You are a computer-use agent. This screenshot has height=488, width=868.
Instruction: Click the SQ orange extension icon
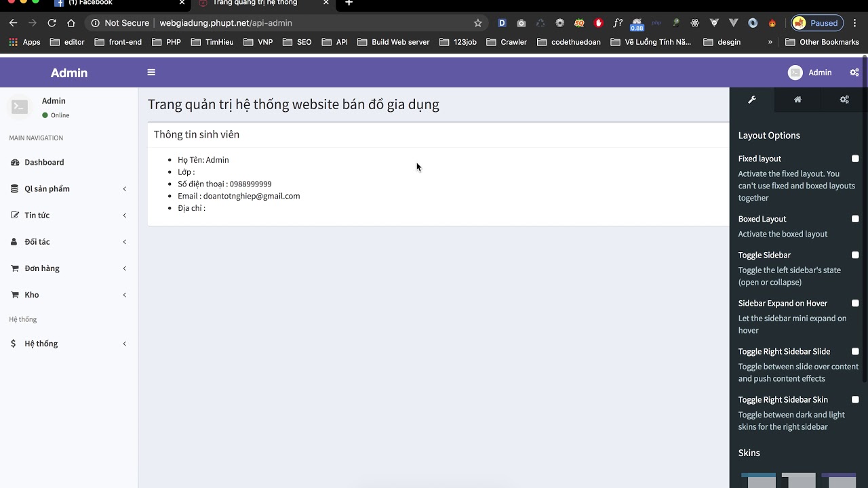pos(579,23)
